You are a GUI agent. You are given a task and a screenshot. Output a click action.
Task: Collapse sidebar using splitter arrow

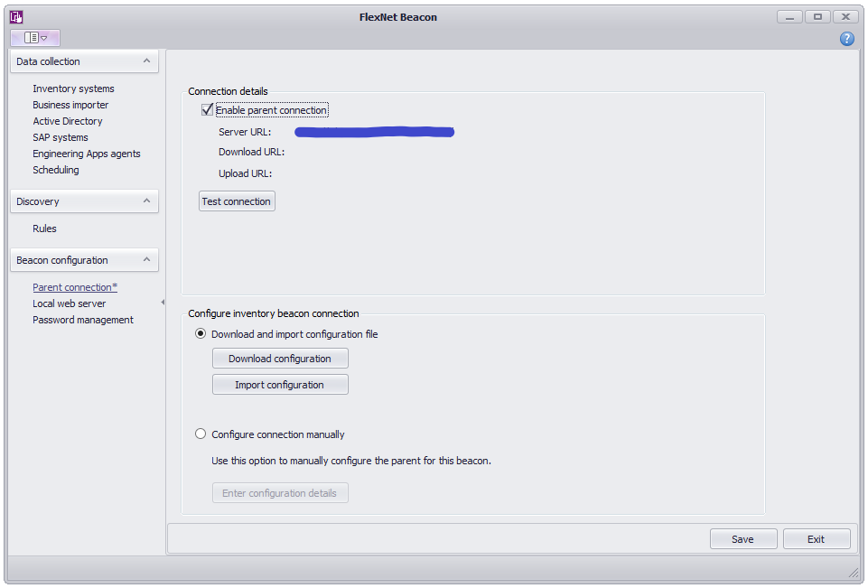coord(163,303)
